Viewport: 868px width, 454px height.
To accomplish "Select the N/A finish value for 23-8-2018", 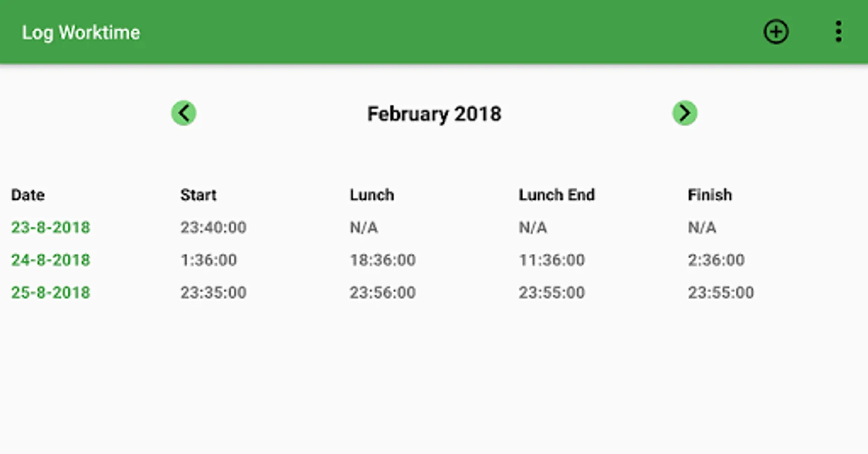I will pos(702,228).
